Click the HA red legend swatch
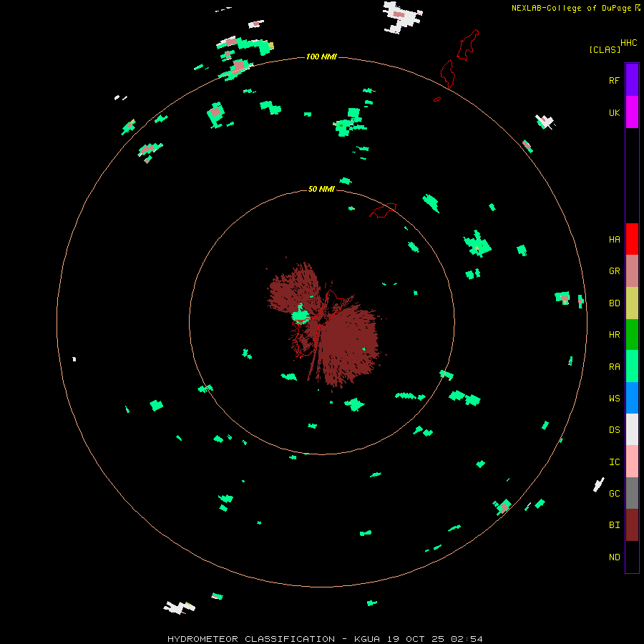This screenshot has width=644, height=644. point(632,239)
